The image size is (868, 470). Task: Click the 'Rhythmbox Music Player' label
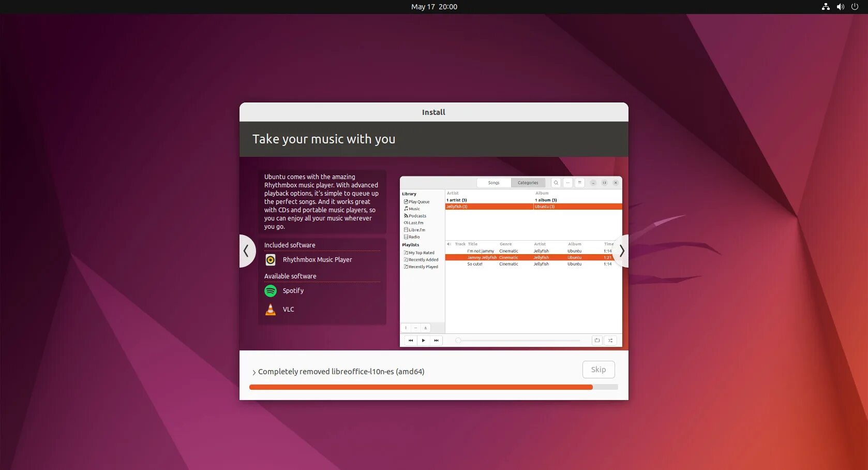point(317,260)
